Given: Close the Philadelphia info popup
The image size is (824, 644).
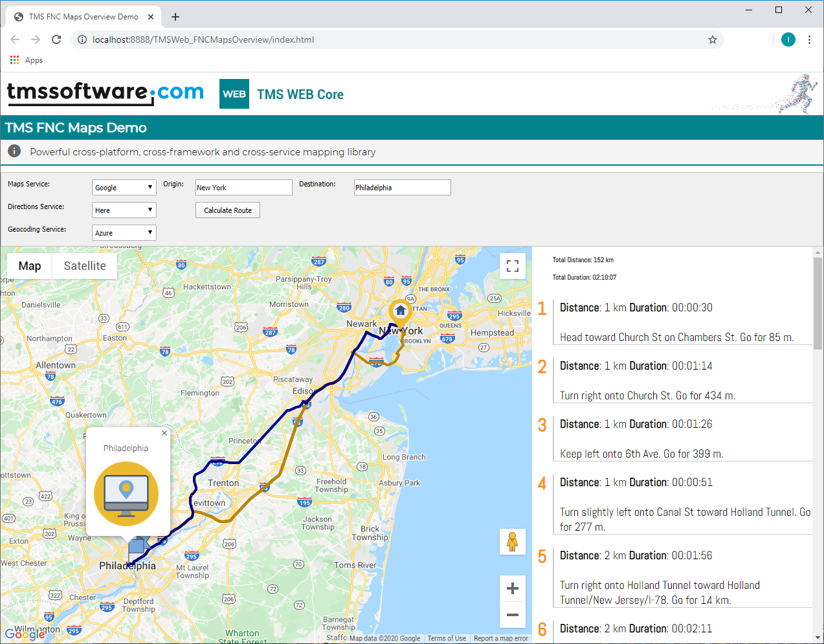Looking at the screenshot, I should coord(164,433).
